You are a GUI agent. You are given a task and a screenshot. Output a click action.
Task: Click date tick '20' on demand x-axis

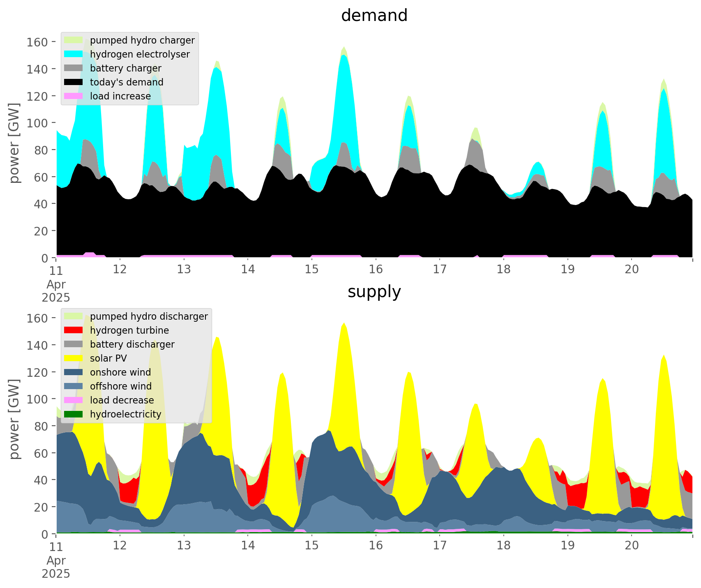(632, 270)
